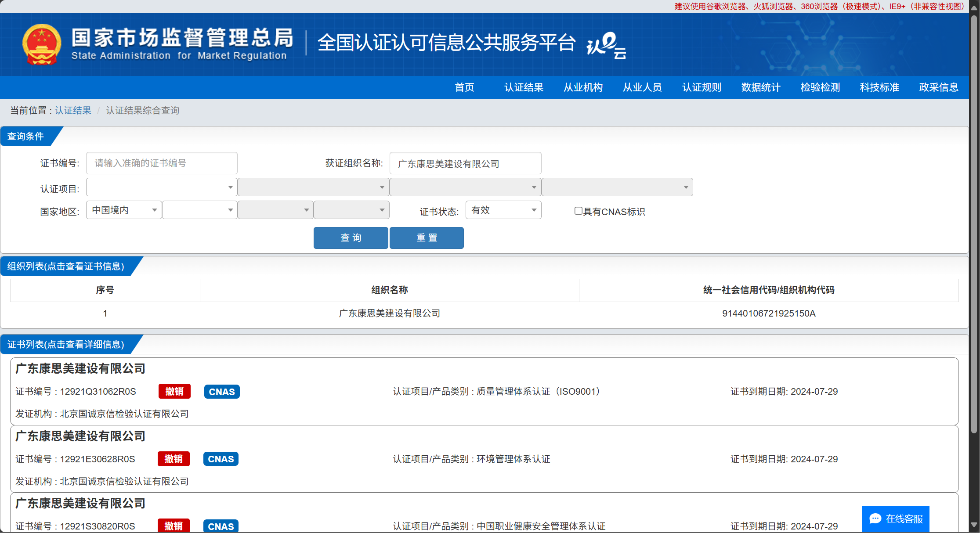Open the first 认证项目 dropdown

pos(162,187)
